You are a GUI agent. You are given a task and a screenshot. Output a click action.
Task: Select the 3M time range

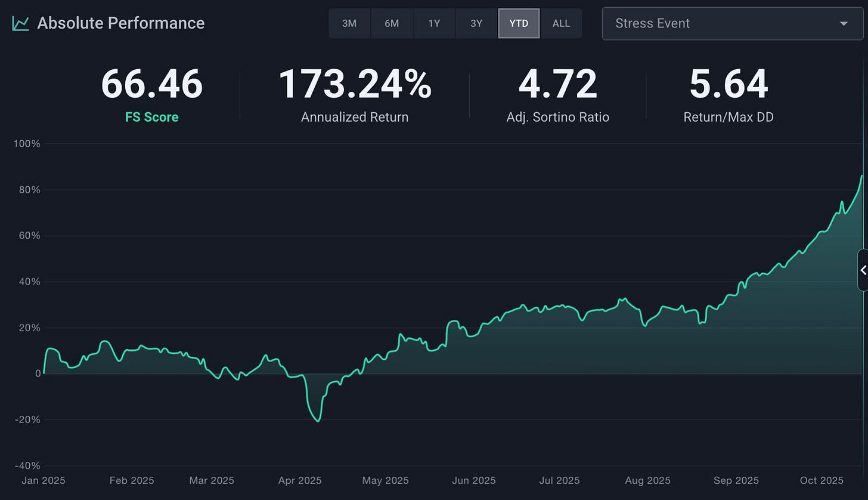(x=349, y=24)
